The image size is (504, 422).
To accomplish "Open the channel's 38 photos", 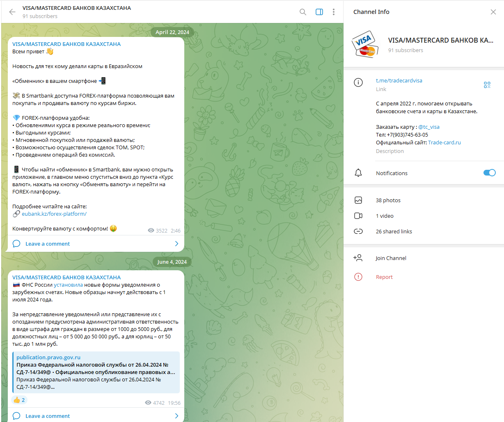I will point(388,200).
